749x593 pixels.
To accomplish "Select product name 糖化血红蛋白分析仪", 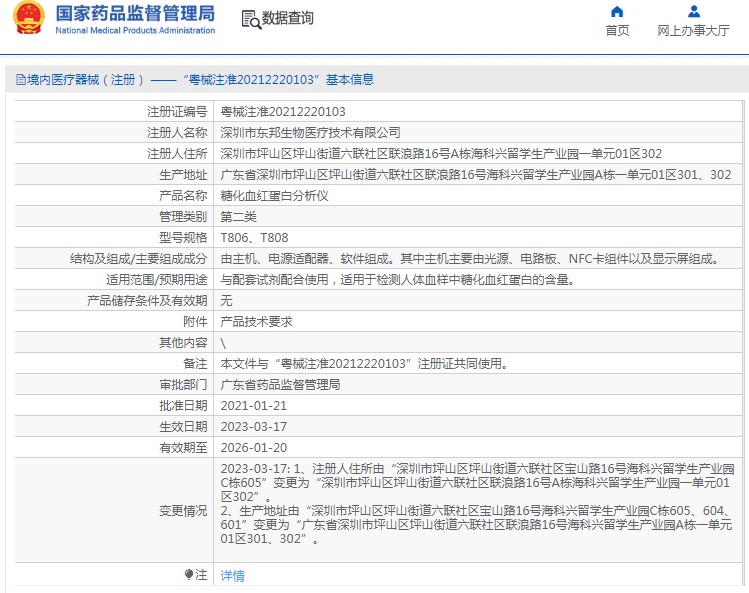I will (x=274, y=195).
